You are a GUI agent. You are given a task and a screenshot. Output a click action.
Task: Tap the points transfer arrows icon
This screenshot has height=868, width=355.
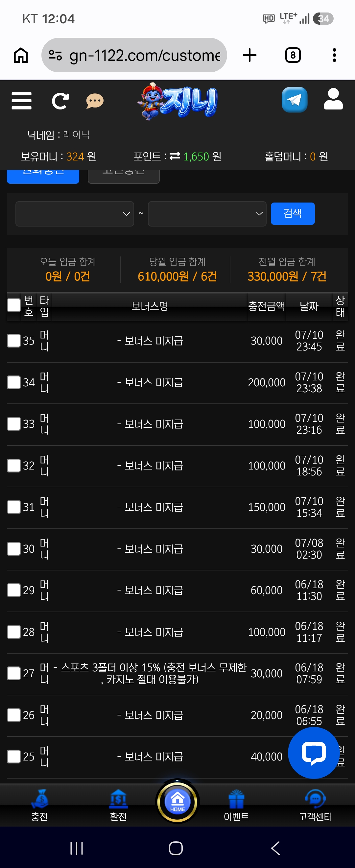point(175,156)
